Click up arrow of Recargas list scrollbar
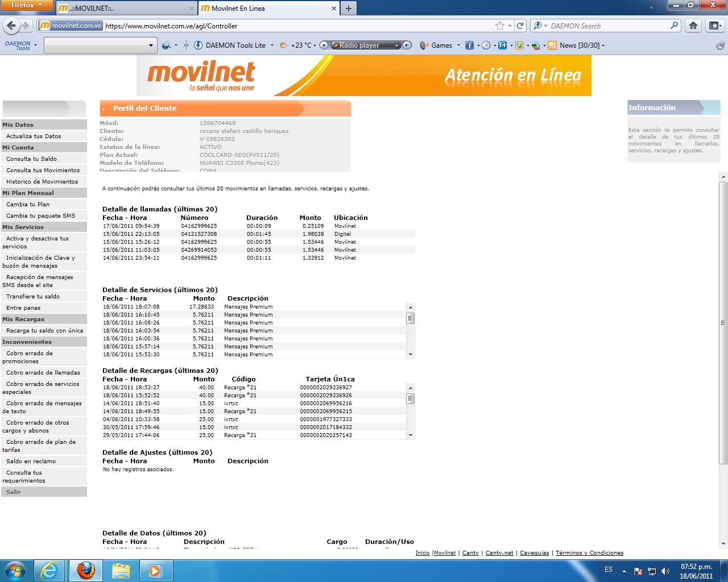Viewport: 728px width, 582px height. tap(410, 388)
